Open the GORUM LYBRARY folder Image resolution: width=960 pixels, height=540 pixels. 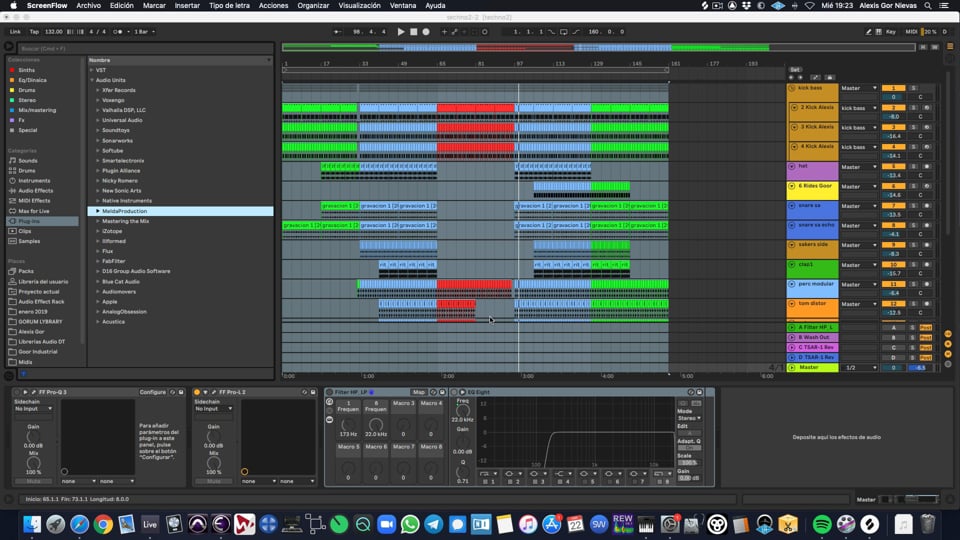pos(40,321)
